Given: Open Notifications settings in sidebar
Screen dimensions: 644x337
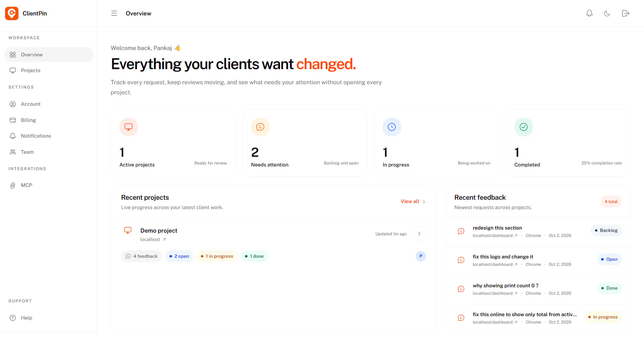Looking at the screenshot, I should coord(49,136).
